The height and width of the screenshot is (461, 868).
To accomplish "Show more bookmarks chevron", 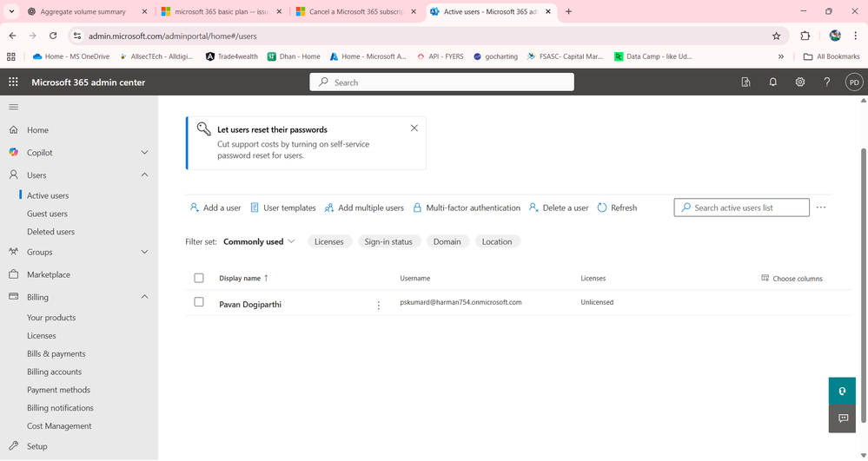I will point(780,56).
